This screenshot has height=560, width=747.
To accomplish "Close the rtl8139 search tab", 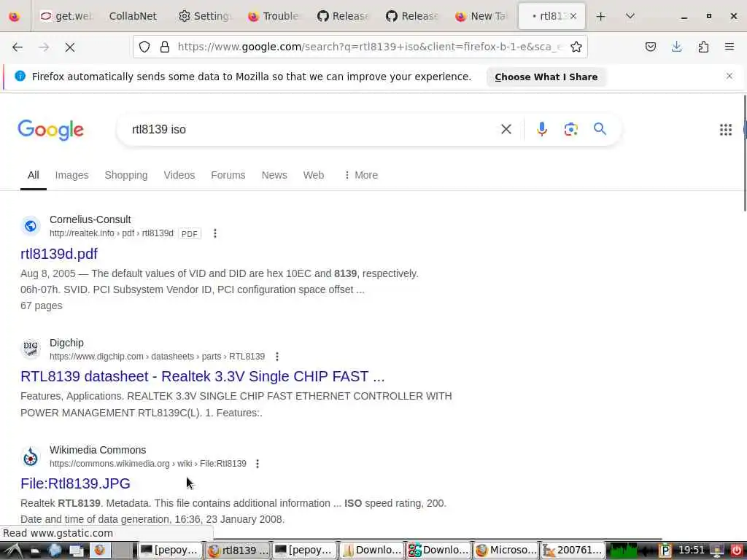I will pyautogui.click(x=573, y=16).
